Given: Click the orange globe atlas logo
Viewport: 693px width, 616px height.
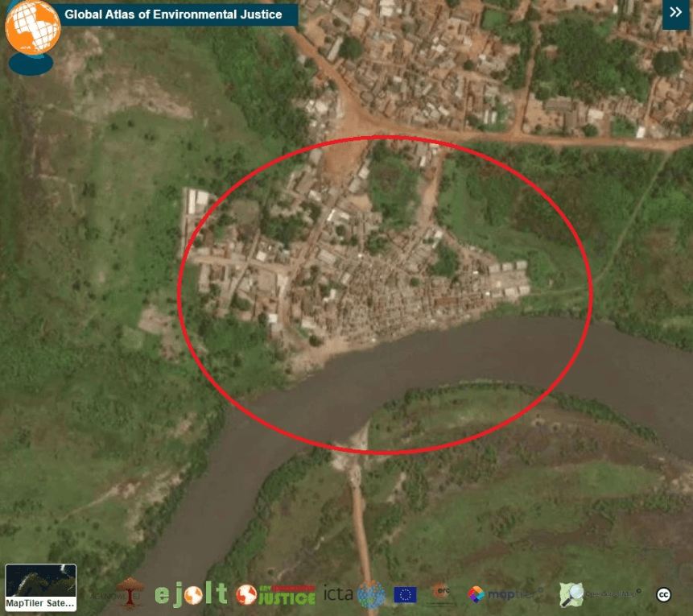Looking at the screenshot, I should click(x=32, y=29).
